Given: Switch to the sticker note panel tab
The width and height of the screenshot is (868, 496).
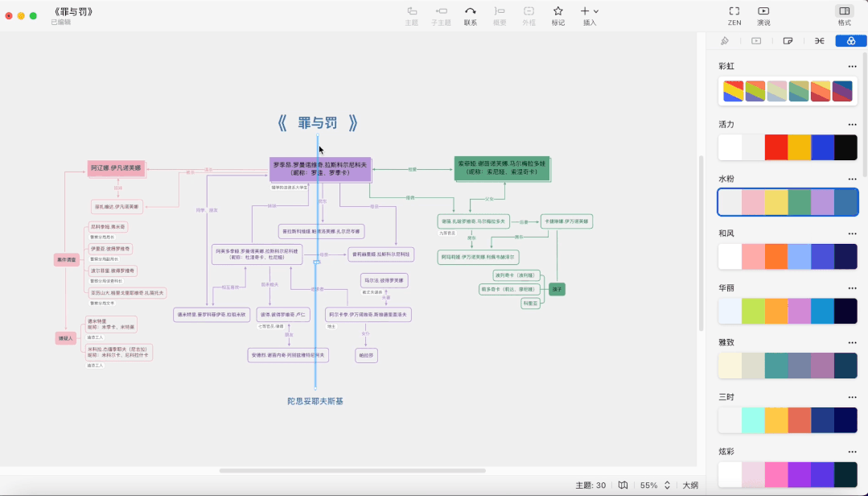Looking at the screenshot, I should [788, 41].
